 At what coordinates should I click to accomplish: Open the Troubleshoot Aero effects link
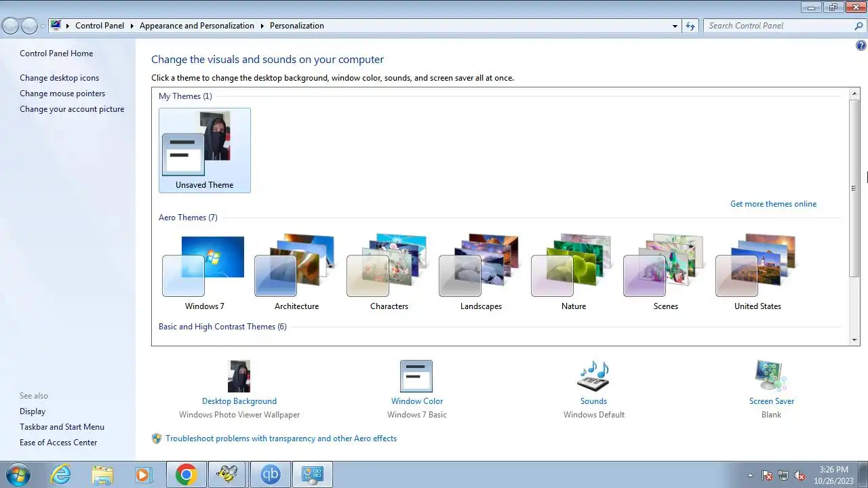281,439
